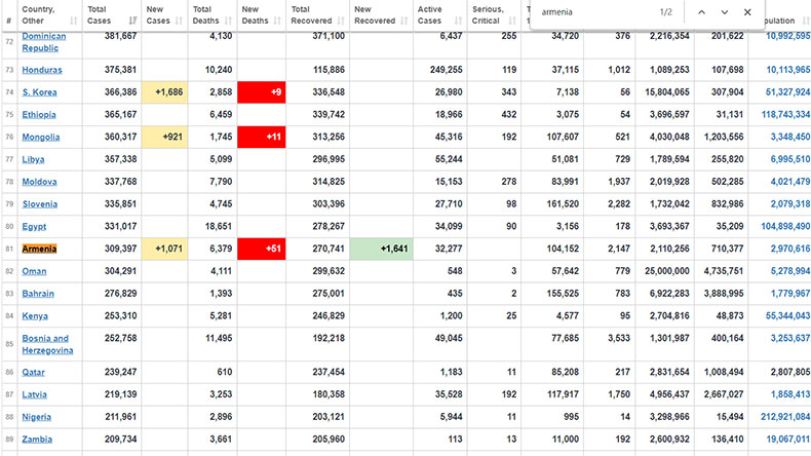
Task: Sort by Total Cases column icon
Action: click(x=133, y=21)
